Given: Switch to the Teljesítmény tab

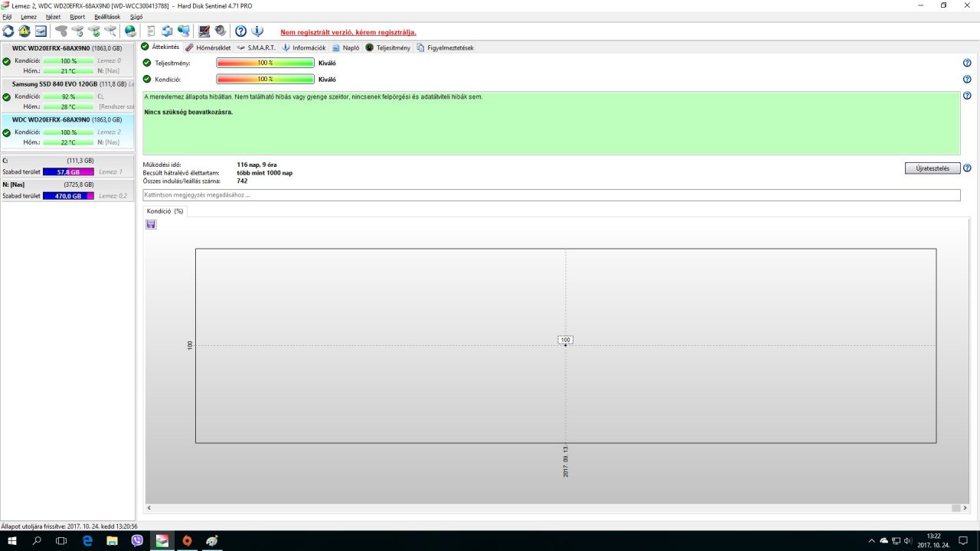Looking at the screenshot, I should pos(388,47).
